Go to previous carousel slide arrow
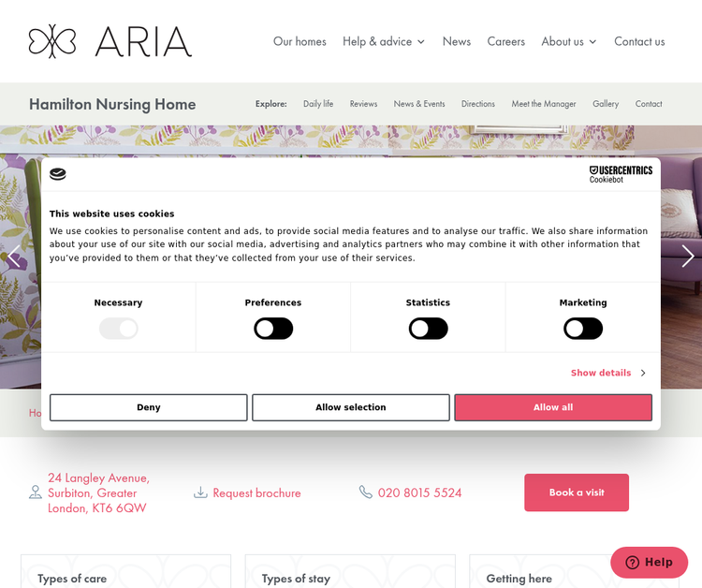 tap(14, 256)
